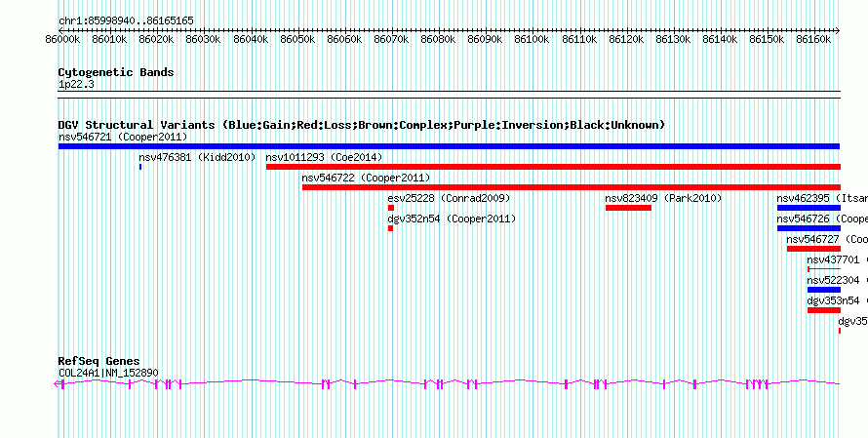Select the COL24A1|NM_152890 gene label
Viewport: 868px width, 438px height.
coord(108,374)
